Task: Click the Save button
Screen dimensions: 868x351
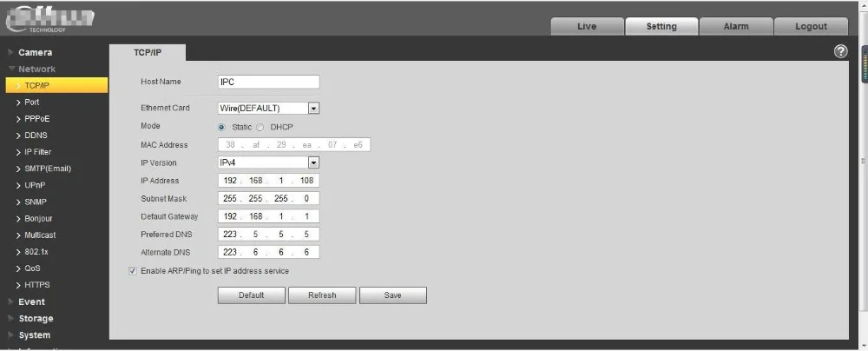Action: pyautogui.click(x=393, y=295)
